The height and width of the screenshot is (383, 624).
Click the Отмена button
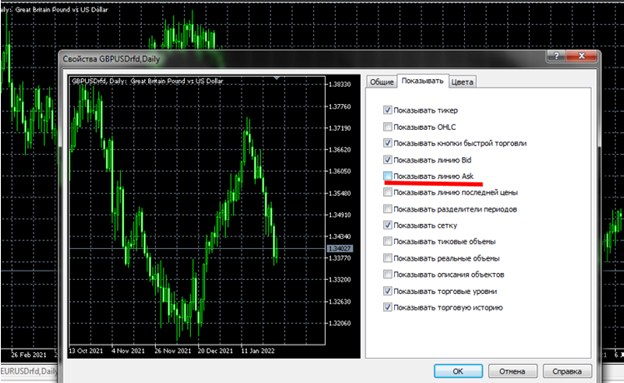tap(513, 371)
